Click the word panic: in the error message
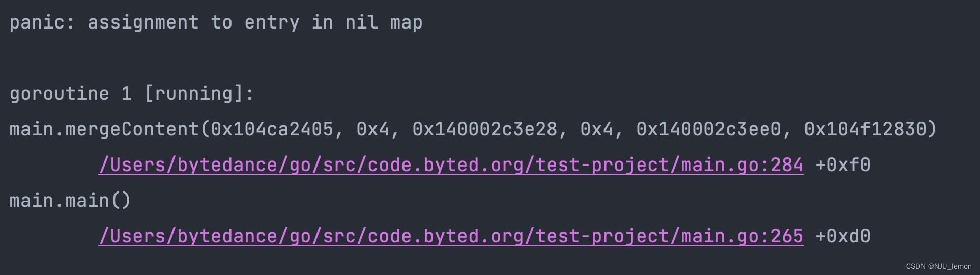The width and height of the screenshot is (980, 275). pyautogui.click(x=42, y=23)
